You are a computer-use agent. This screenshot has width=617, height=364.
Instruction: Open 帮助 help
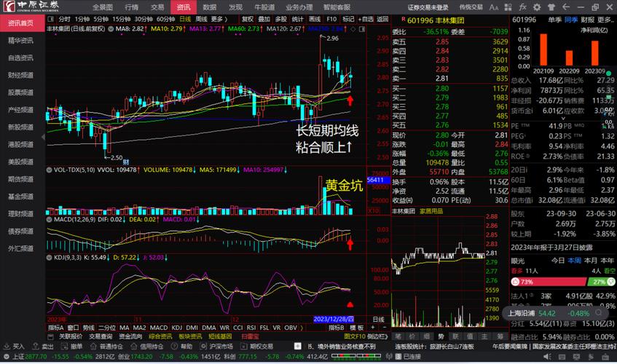click(x=182, y=347)
